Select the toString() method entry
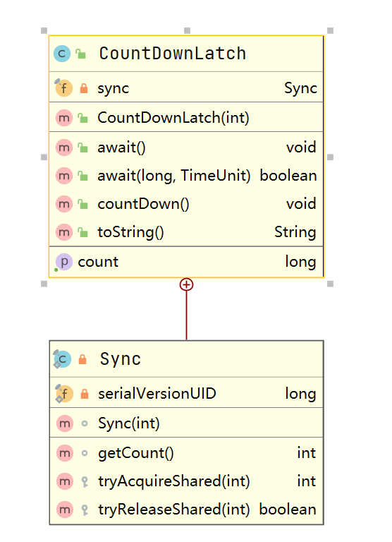Screen dimensions: 392x542 [186, 232]
